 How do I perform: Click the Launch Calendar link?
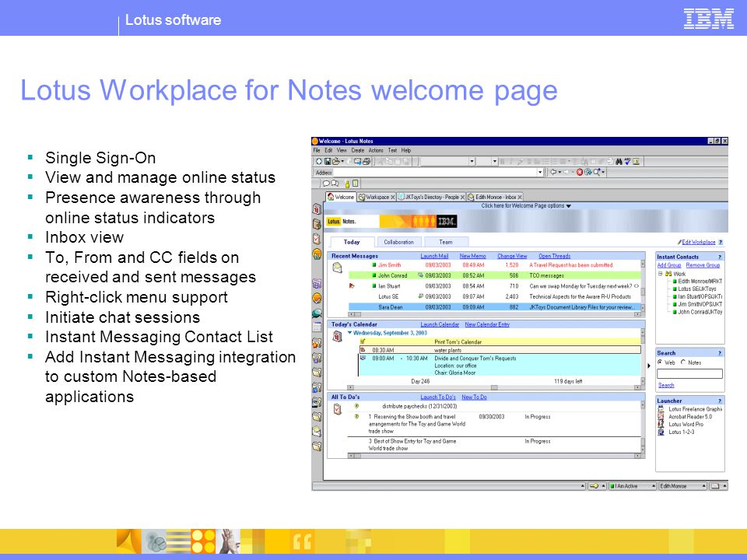[440, 325]
